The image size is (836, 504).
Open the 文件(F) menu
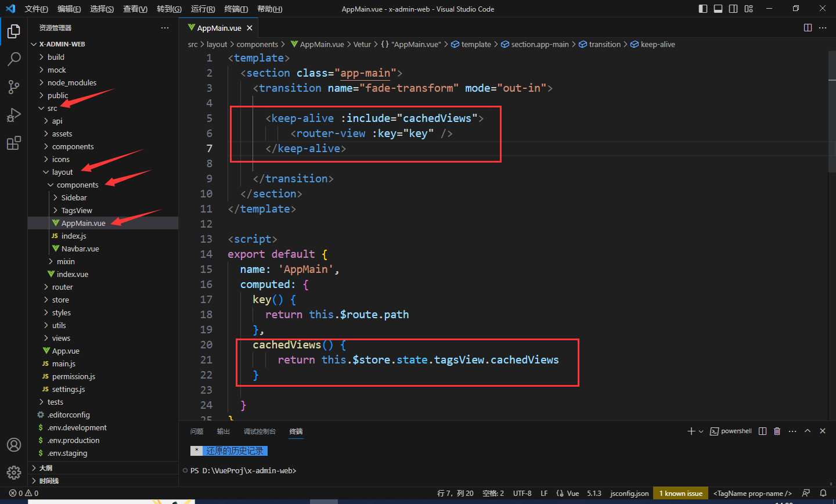click(x=36, y=9)
